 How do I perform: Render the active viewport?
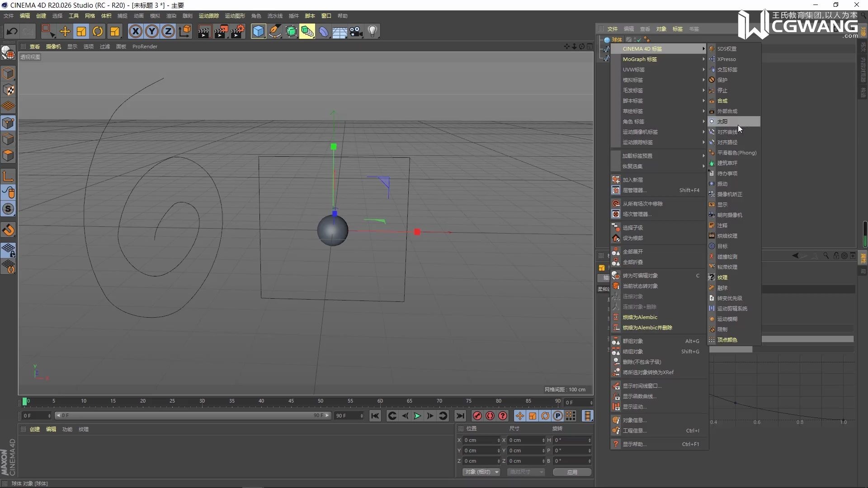pos(204,31)
